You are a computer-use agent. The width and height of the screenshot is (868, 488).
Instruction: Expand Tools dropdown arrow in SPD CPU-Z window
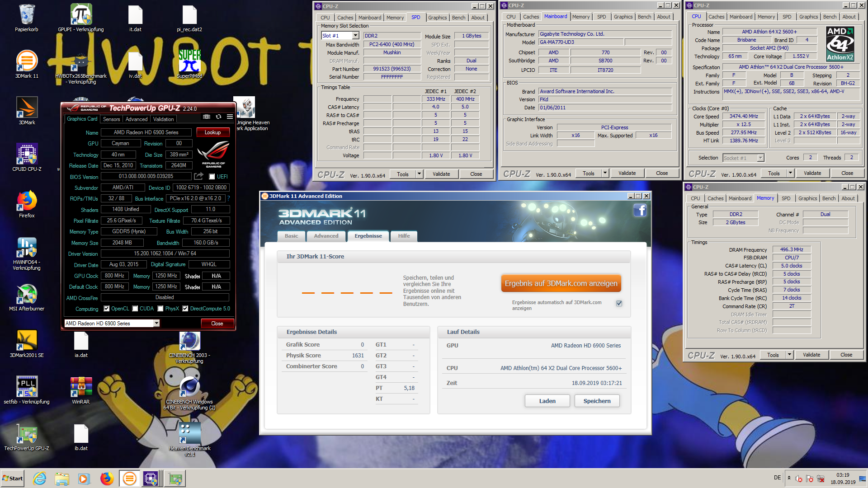tap(419, 174)
